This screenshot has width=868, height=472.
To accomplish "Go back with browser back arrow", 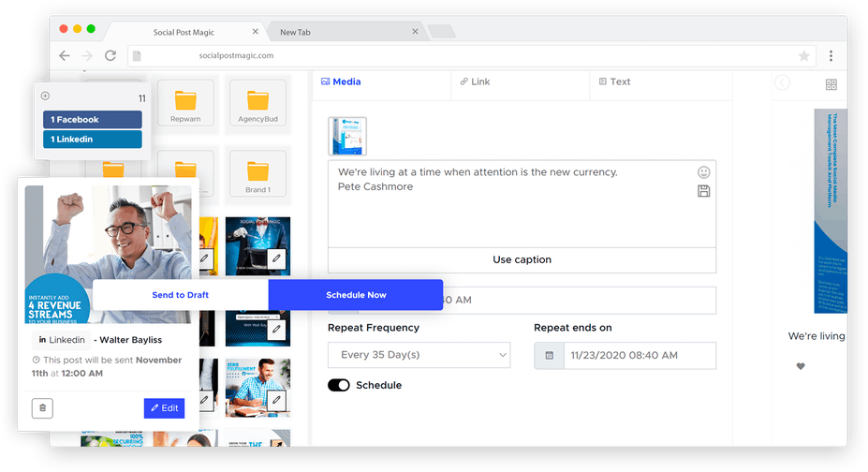I will click(65, 55).
